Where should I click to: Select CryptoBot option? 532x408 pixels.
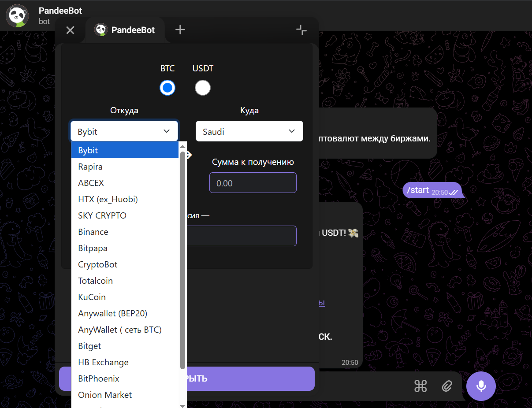pyautogui.click(x=125, y=264)
